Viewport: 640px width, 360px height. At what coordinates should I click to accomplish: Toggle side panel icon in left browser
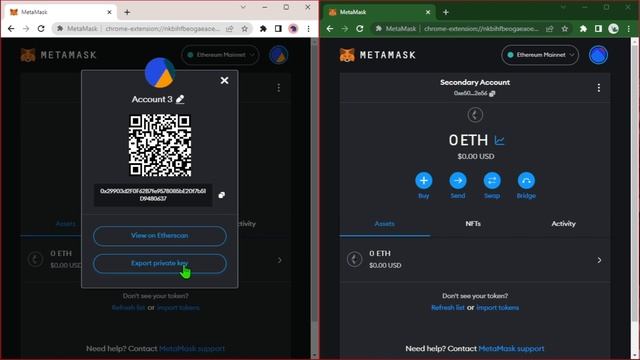[x=278, y=29]
